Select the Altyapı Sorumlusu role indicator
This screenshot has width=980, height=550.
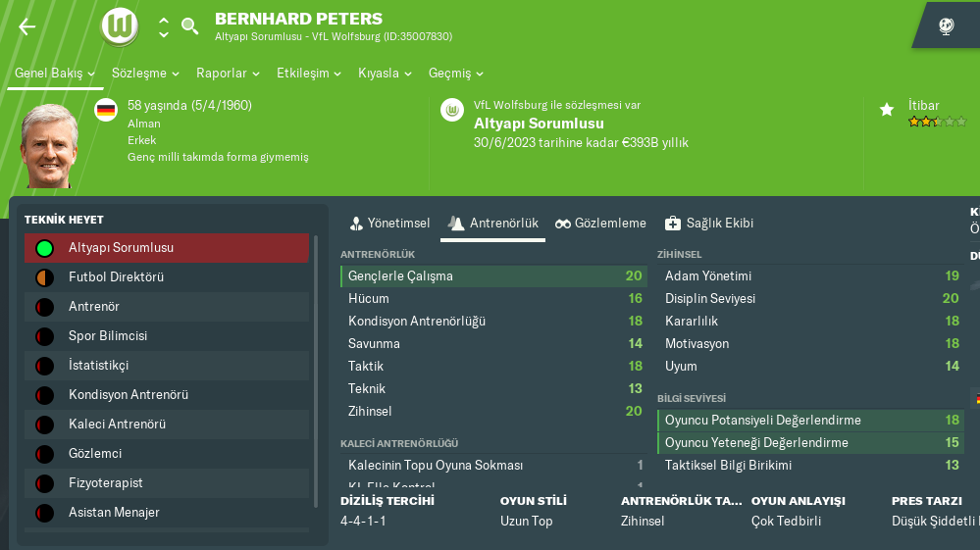click(43, 248)
